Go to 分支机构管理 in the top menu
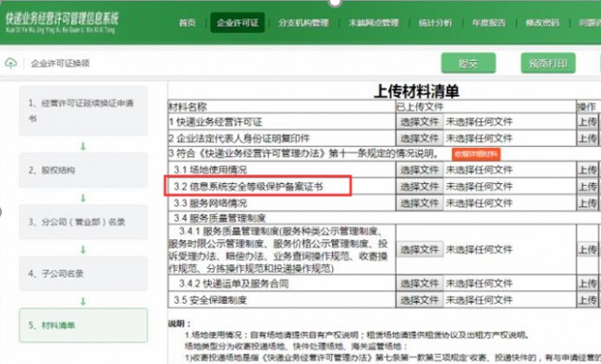The image size is (601, 364). 303,23
